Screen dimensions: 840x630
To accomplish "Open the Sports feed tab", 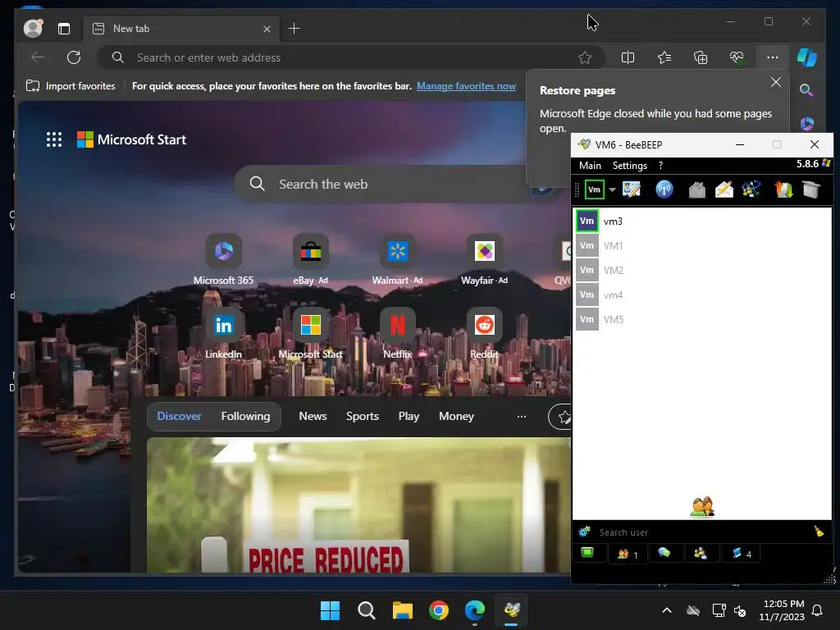I will pyautogui.click(x=362, y=416).
